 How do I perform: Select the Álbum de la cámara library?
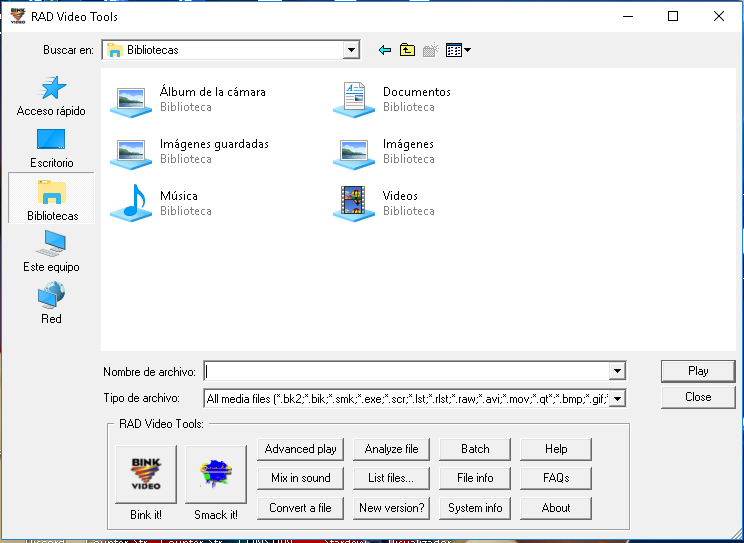click(x=188, y=99)
